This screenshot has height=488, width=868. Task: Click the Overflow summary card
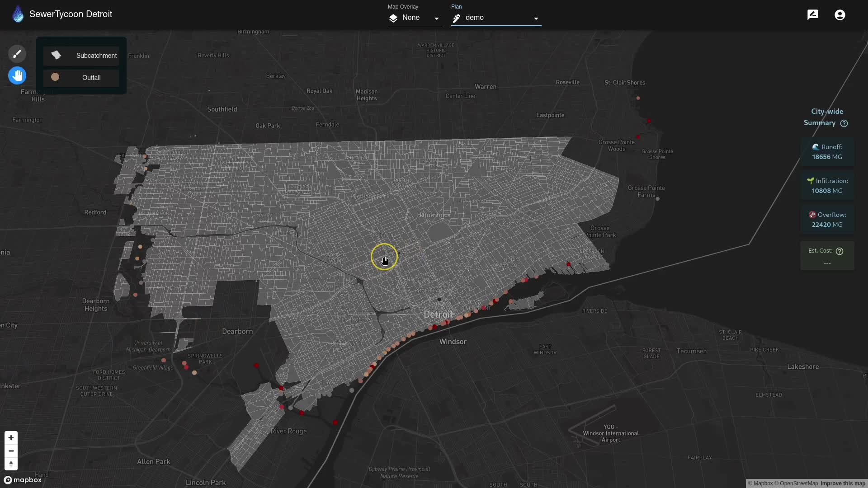click(x=827, y=220)
